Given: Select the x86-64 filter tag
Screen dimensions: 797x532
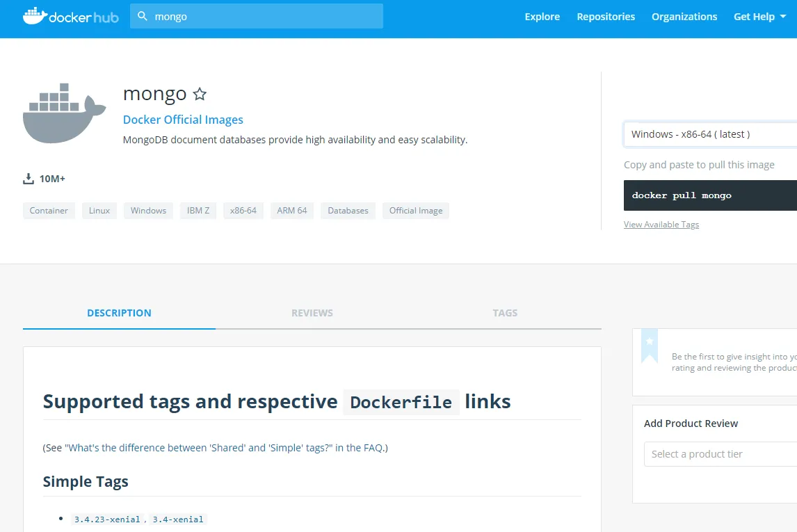Looking at the screenshot, I should click(243, 211).
